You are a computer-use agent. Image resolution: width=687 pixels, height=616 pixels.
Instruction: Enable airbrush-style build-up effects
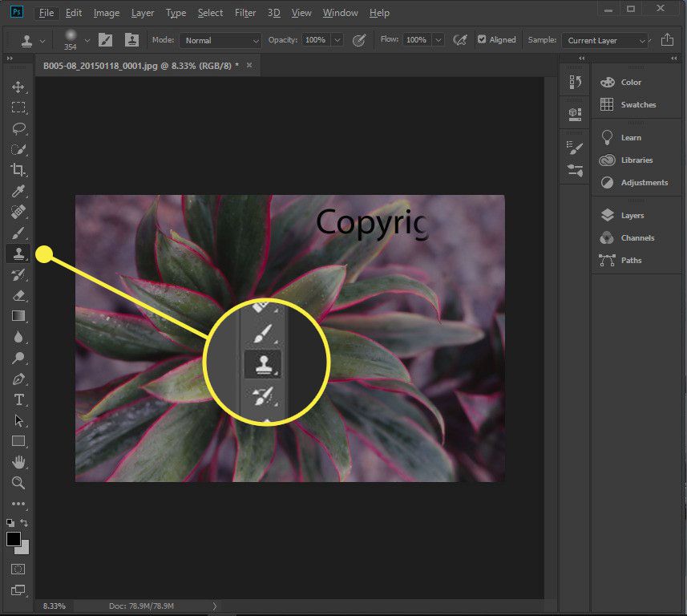click(460, 40)
